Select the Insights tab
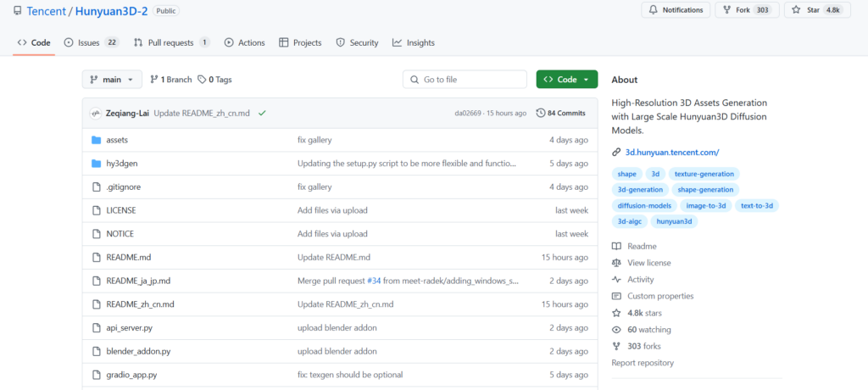Image resolution: width=868 pixels, height=390 pixels. point(414,42)
